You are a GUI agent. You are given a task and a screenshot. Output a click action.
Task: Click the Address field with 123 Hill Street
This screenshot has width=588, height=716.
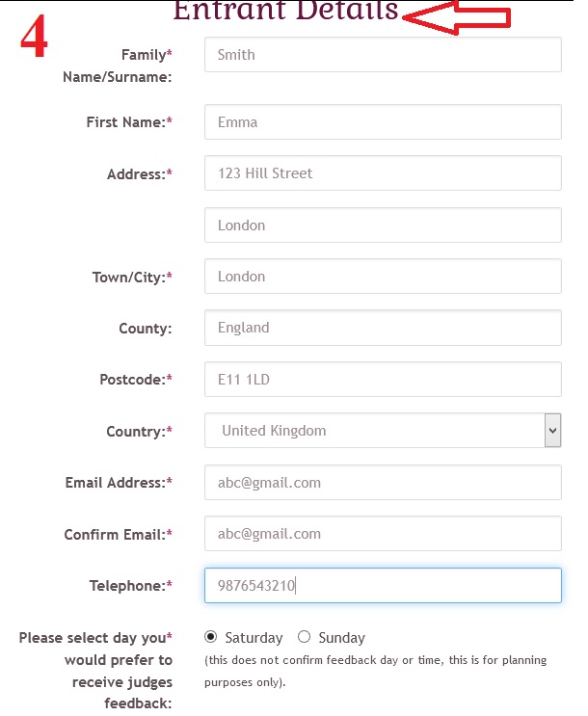(383, 173)
